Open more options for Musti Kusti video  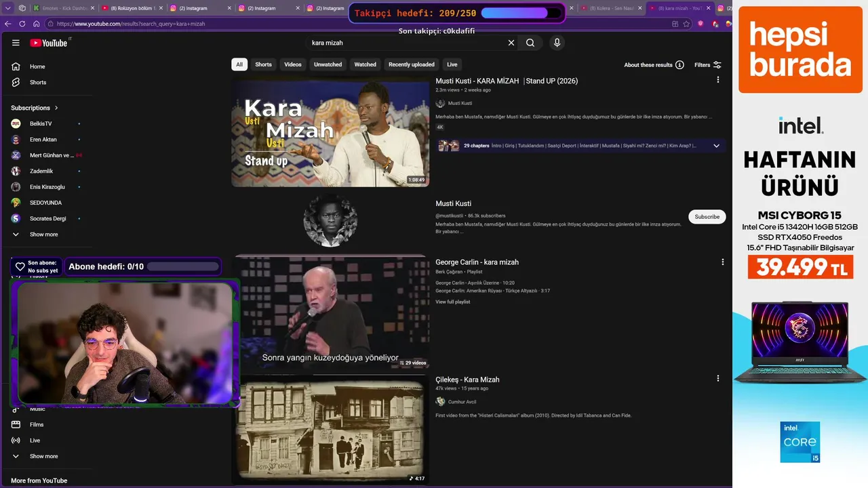pyautogui.click(x=718, y=80)
